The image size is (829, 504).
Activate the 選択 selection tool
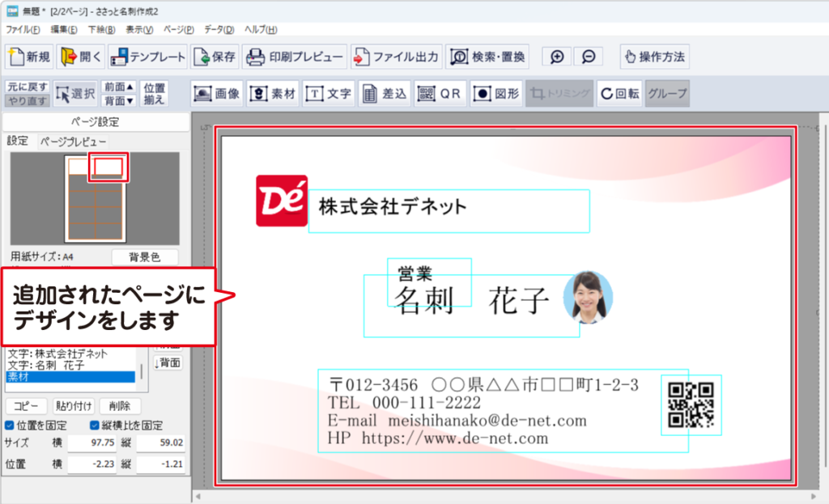click(x=75, y=94)
